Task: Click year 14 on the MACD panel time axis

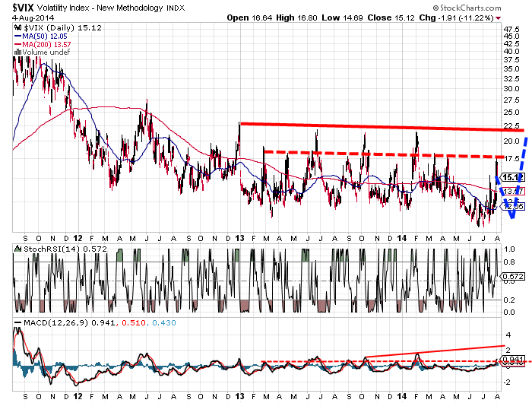Action: (402, 396)
